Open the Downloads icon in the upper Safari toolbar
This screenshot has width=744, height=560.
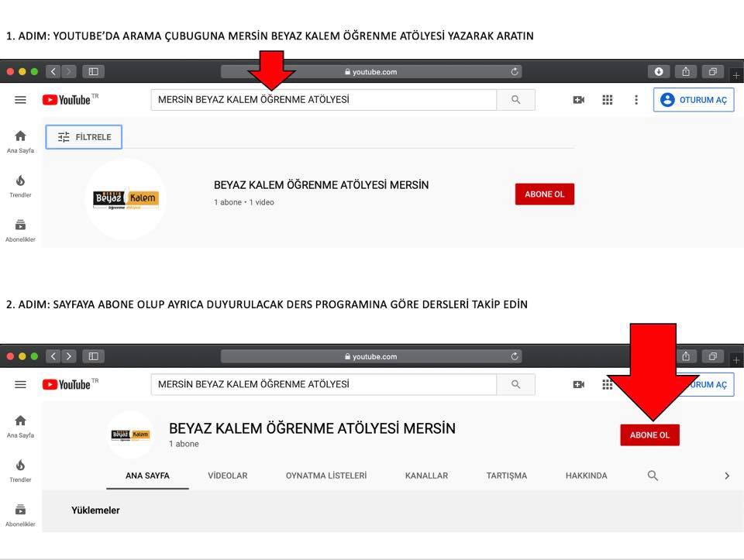(659, 71)
